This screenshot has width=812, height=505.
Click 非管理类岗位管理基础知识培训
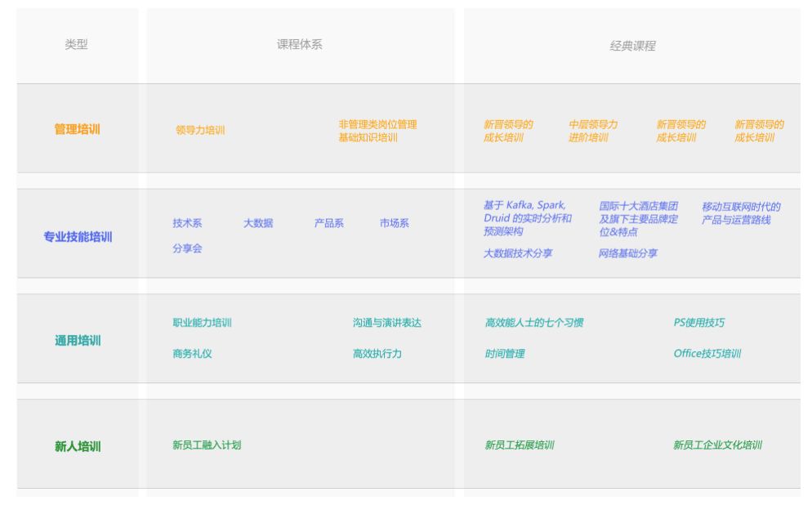tap(380, 134)
